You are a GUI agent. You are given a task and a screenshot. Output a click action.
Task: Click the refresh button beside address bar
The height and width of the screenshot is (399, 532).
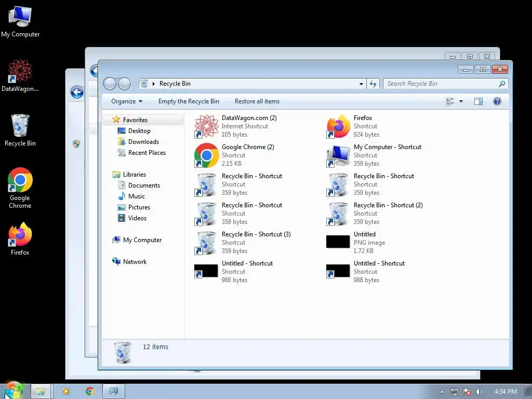pos(373,84)
